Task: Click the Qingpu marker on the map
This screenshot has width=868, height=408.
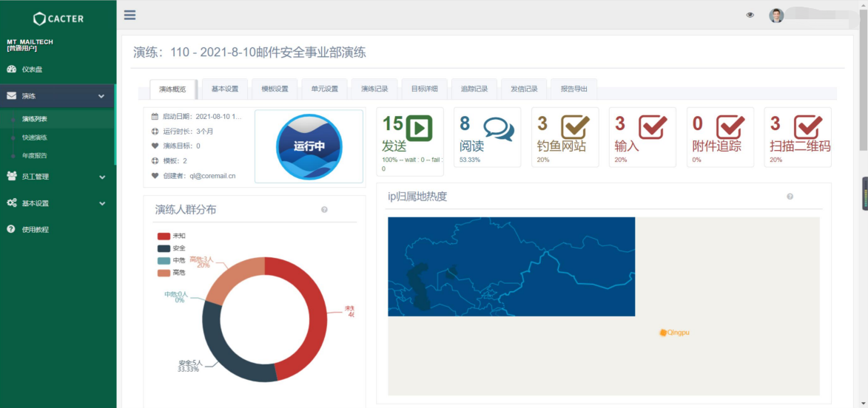Action: [x=663, y=333]
